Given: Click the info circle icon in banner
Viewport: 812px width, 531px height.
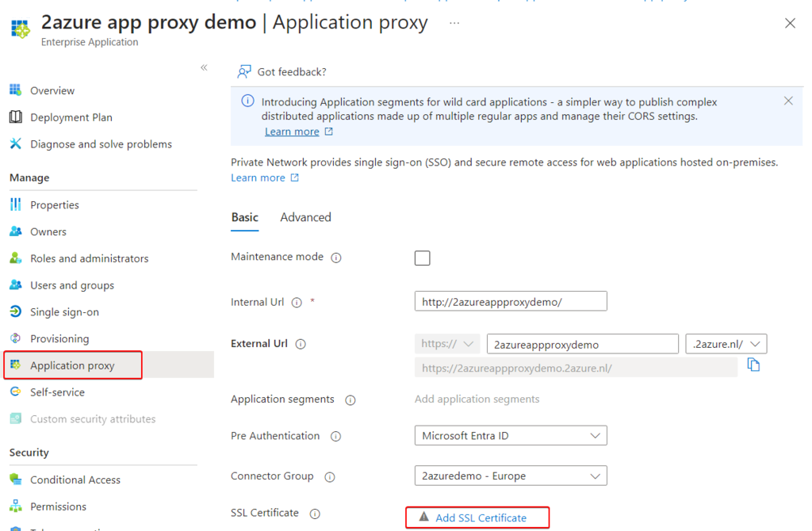Looking at the screenshot, I should point(247,101).
